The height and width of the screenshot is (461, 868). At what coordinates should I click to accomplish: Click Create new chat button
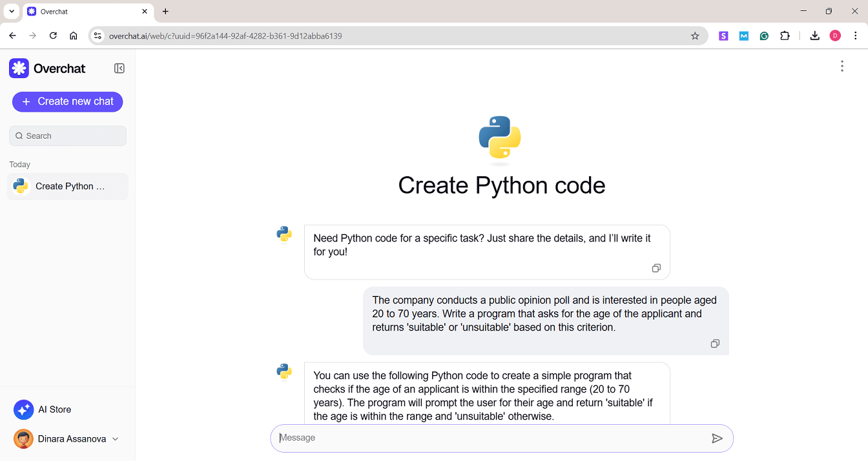click(67, 101)
